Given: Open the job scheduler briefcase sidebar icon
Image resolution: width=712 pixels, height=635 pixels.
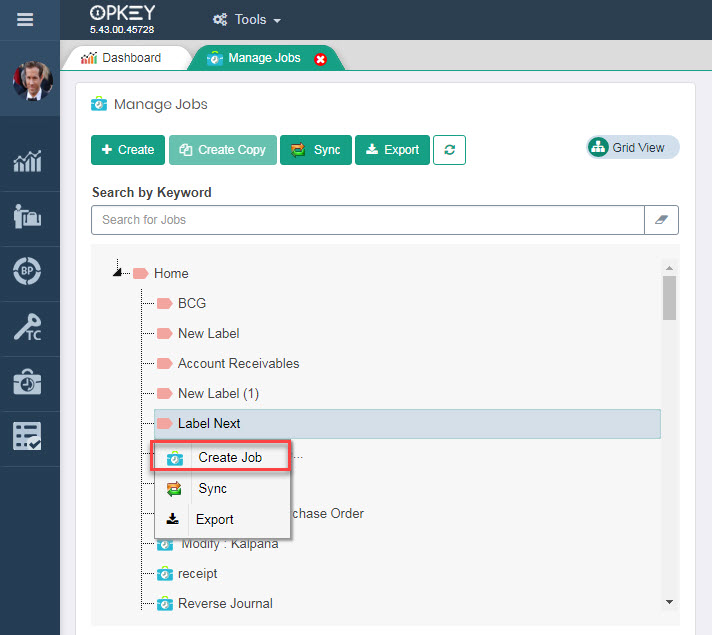Looking at the screenshot, I should (x=28, y=381).
